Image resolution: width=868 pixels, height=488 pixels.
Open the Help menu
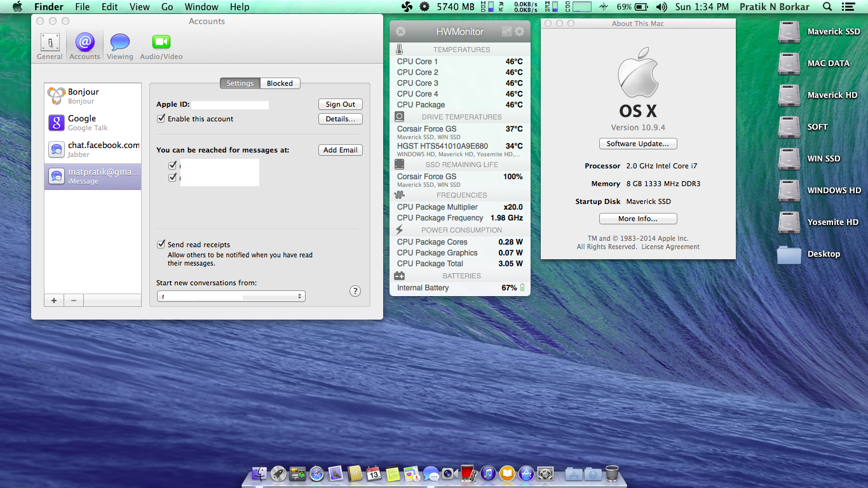pos(240,7)
